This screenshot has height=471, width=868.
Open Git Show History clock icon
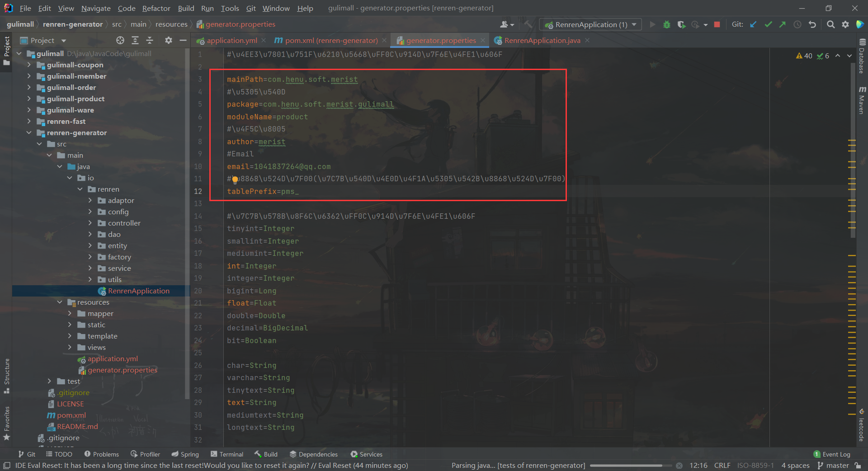click(x=797, y=24)
